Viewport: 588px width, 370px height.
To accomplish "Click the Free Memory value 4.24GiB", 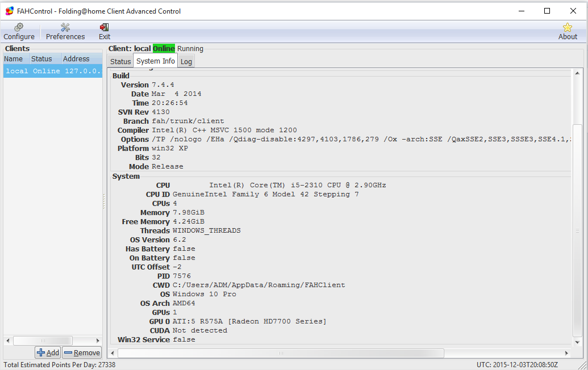I will [189, 221].
